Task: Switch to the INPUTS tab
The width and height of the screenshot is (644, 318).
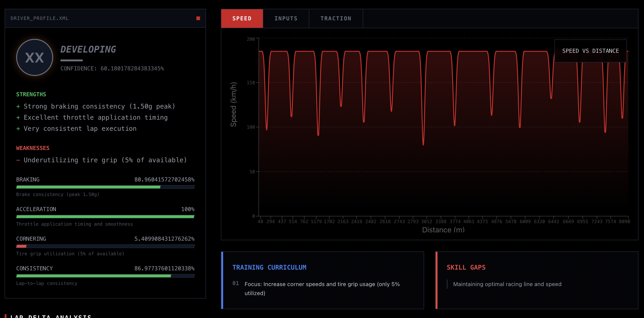Action: tap(286, 19)
